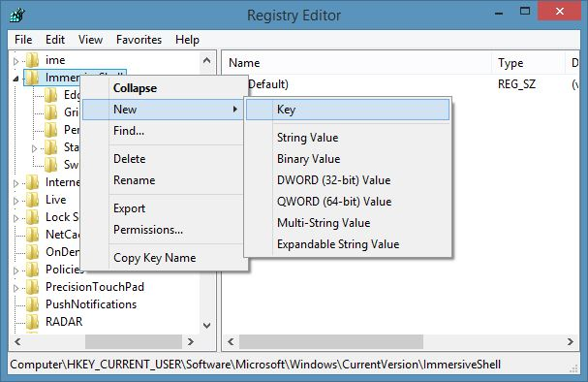Click the Name column header
This screenshot has height=382, width=588.
click(357, 63)
